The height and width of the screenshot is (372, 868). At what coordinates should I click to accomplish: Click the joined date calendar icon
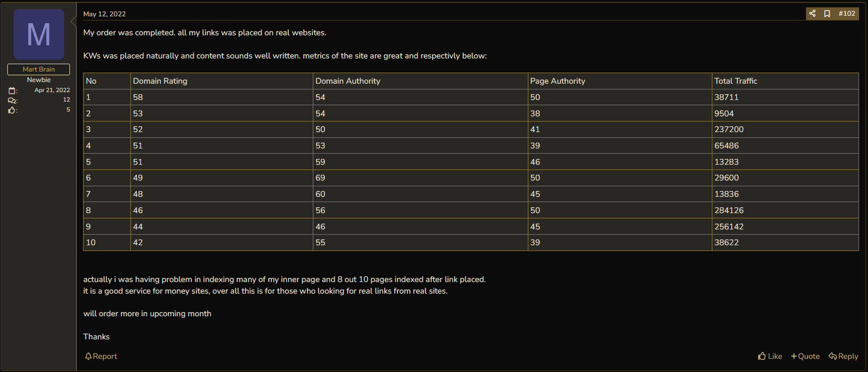click(12, 91)
